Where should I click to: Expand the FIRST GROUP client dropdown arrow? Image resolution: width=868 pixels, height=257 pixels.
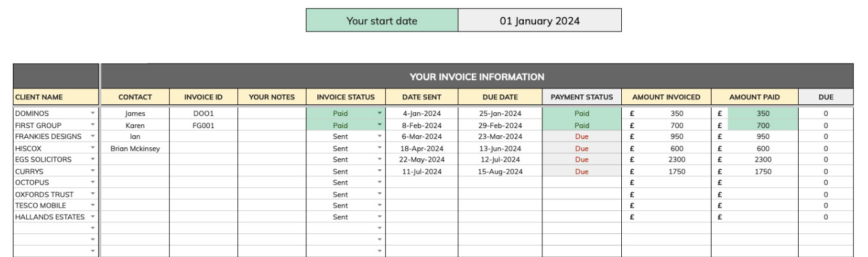[x=92, y=125]
